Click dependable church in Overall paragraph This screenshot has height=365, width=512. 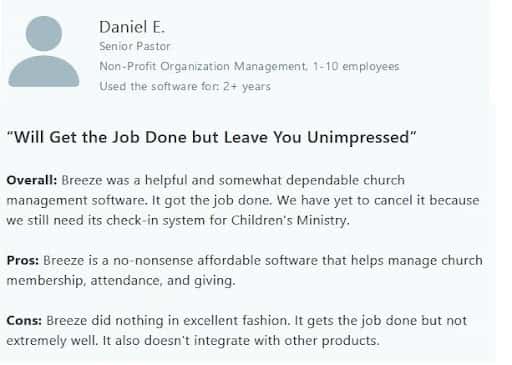[x=345, y=180]
